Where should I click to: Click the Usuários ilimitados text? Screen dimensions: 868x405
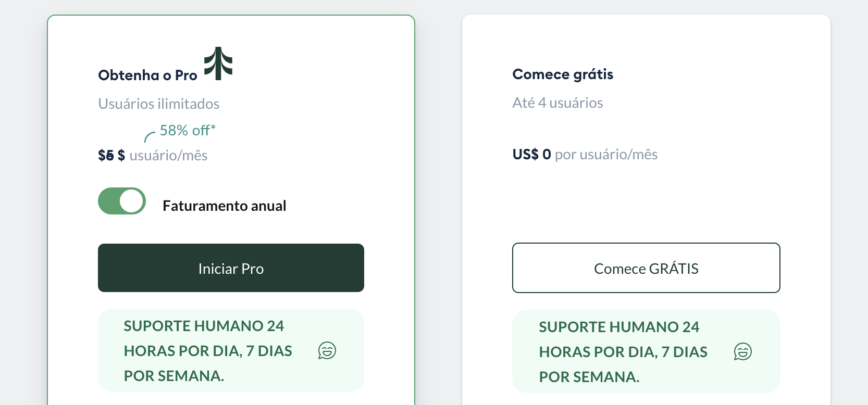158,104
